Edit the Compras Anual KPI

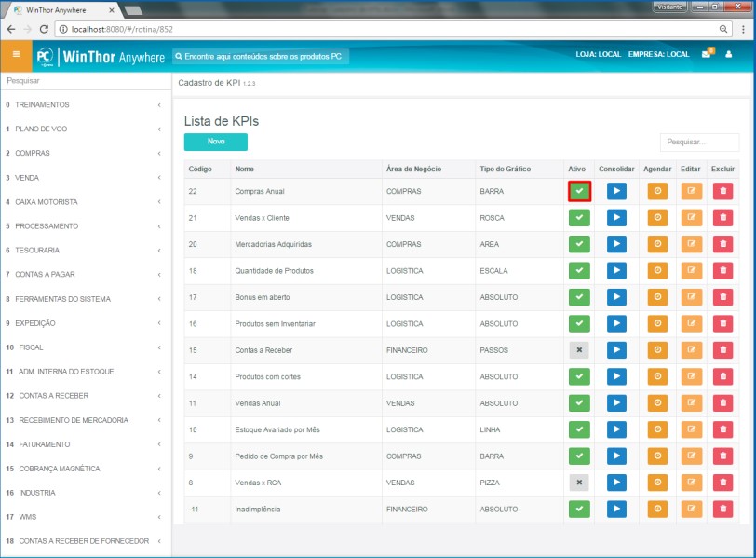tap(692, 191)
